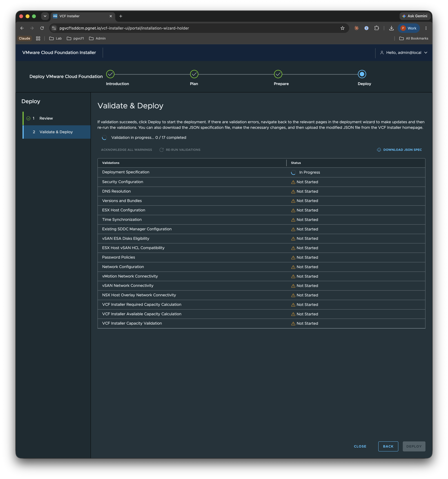Screen dimensions: 448x479
Task: Click the validation progress spinner
Action: point(104,138)
